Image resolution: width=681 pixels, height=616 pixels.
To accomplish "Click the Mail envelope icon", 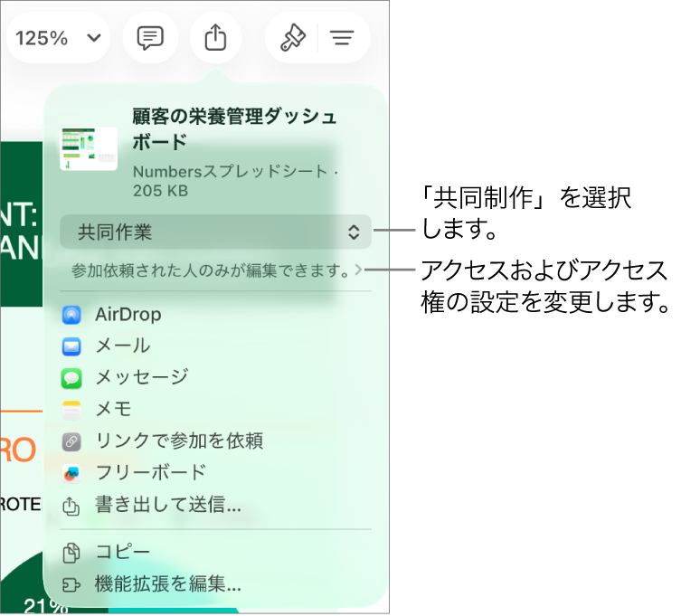I will pyautogui.click(x=71, y=346).
